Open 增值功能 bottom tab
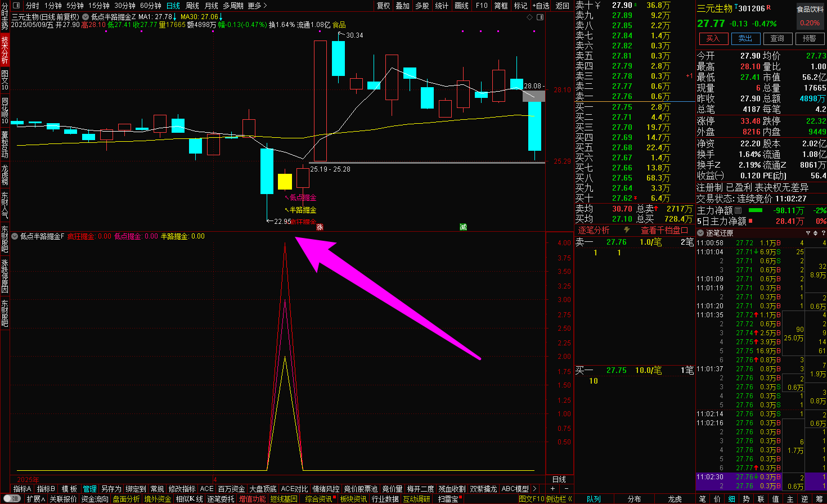 pos(252,499)
